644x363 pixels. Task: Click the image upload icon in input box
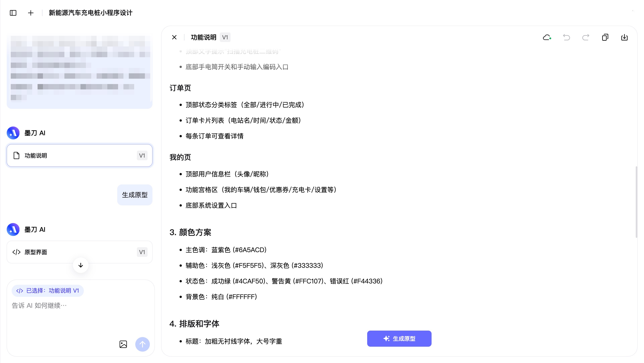tap(123, 344)
